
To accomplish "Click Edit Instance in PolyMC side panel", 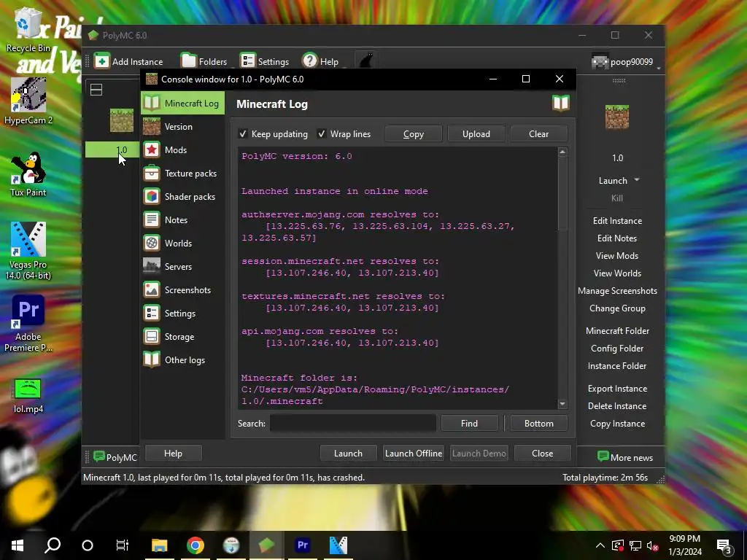I will (617, 220).
